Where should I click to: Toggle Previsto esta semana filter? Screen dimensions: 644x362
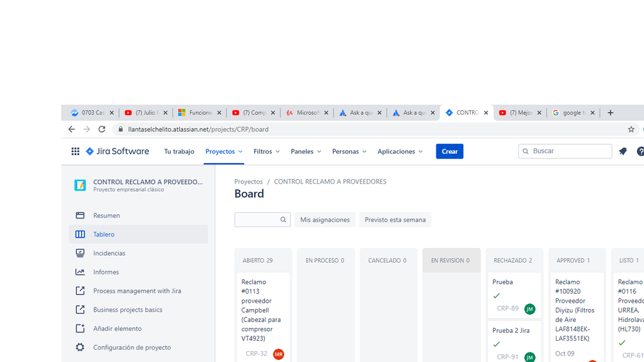[x=395, y=220]
